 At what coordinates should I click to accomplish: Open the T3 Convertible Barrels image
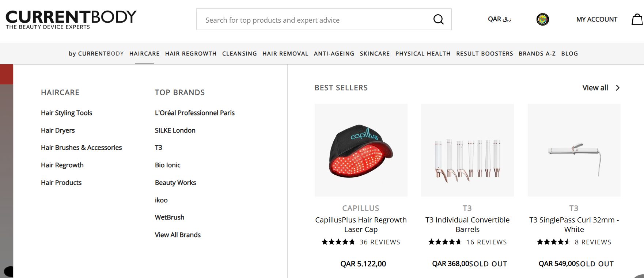click(467, 150)
